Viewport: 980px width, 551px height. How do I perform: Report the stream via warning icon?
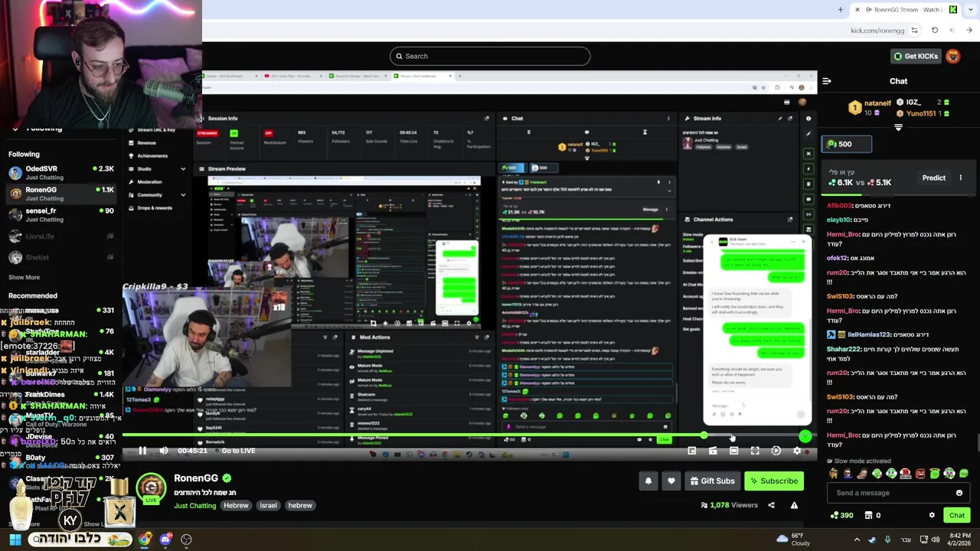tap(794, 505)
